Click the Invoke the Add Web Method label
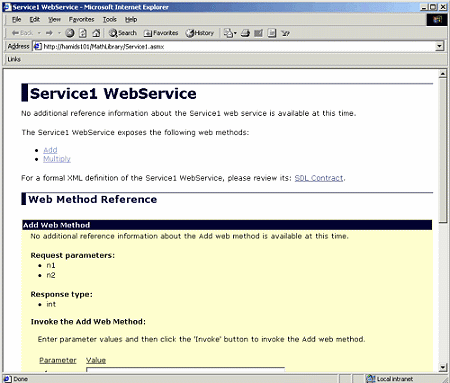Viewport: 450px width, 383px height. [88, 322]
